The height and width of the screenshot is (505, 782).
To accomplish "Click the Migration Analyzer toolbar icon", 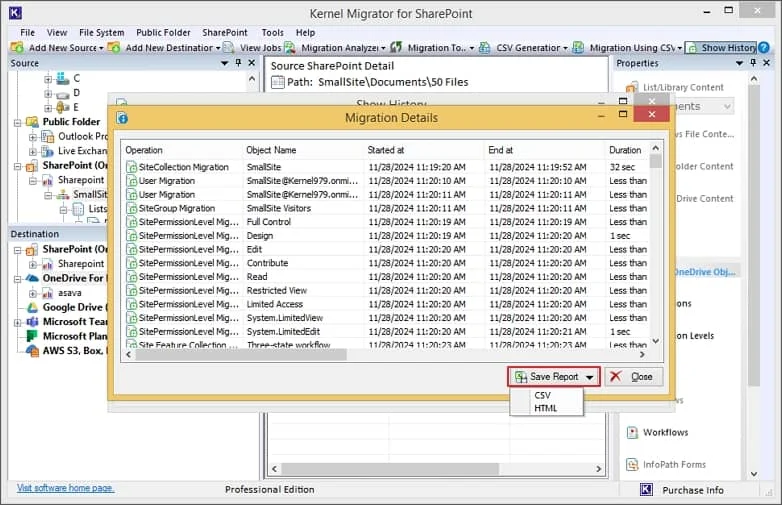I will click(290, 47).
